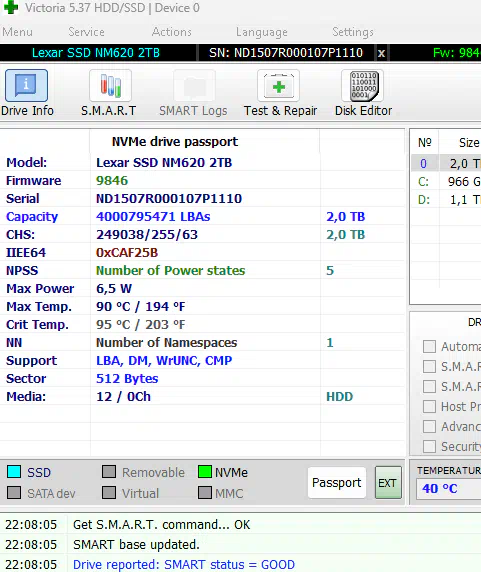Click the gray Virtual indicator square
Screen dimensions: 481x572
click(x=109, y=492)
